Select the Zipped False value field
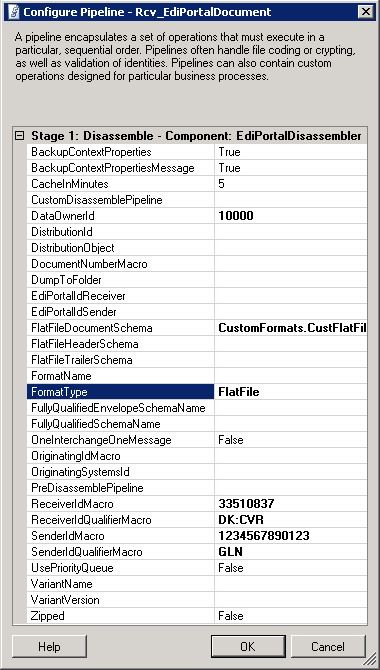Screen dimensions: 380x670 pos(291,616)
